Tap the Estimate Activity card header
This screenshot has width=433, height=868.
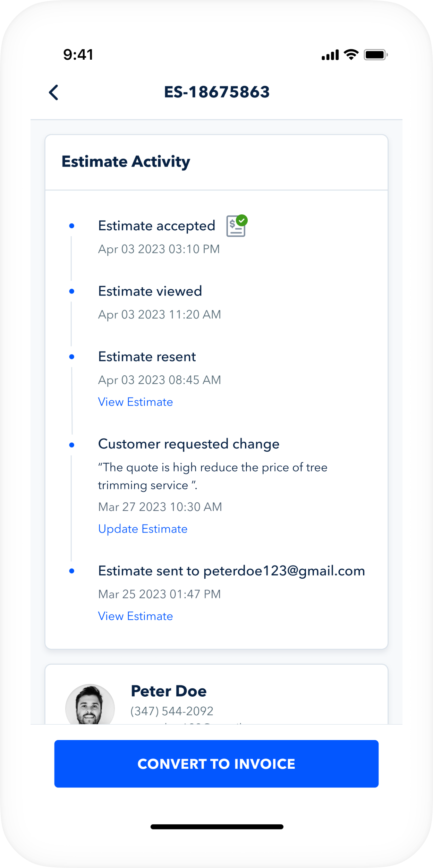126,162
